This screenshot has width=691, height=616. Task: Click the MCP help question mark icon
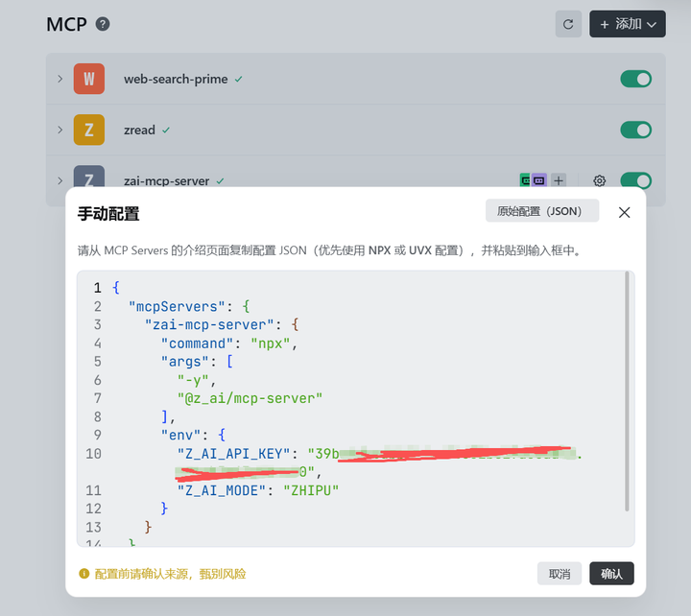click(103, 24)
